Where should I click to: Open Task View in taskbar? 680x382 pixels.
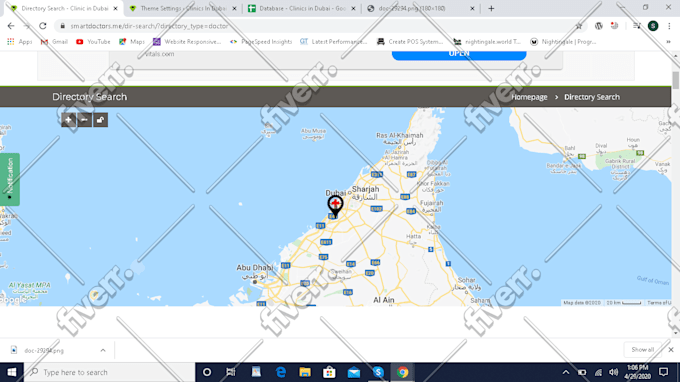coord(231,372)
